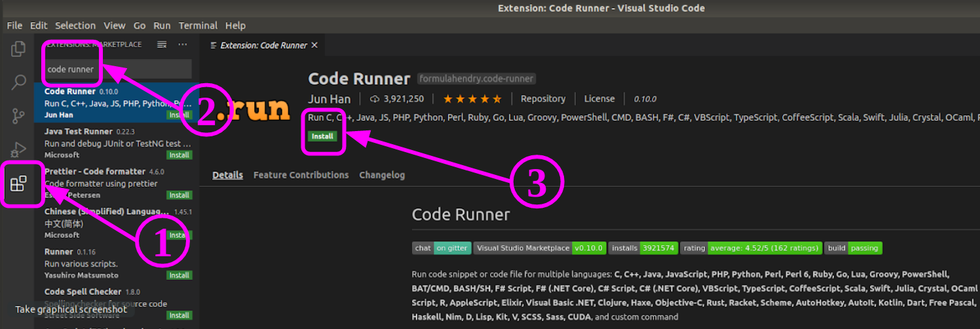The image size is (980, 329).
Task: Install the Code Spell Checker extension
Action: click(x=179, y=315)
